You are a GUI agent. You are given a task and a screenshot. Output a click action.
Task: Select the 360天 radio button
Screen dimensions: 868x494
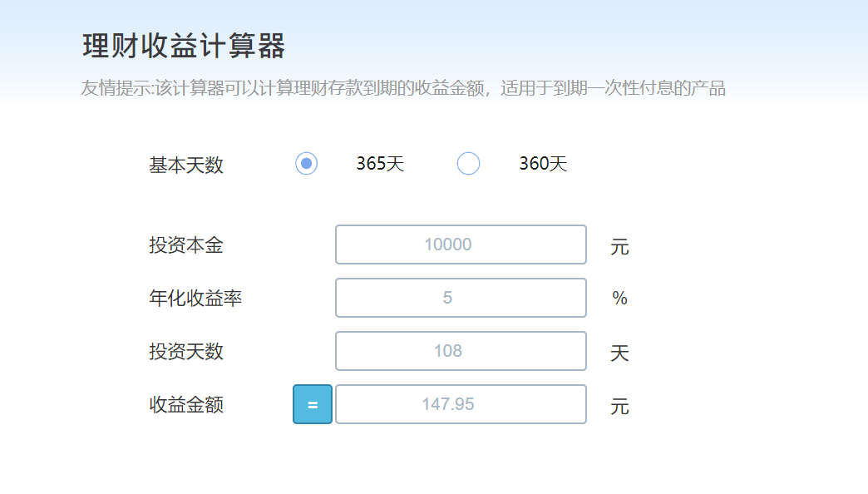click(468, 163)
